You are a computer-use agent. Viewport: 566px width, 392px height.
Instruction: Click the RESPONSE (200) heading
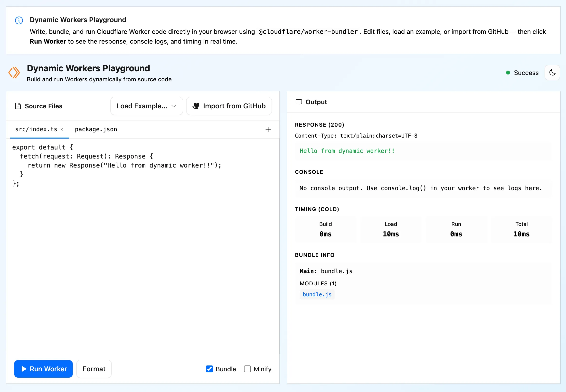point(319,125)
